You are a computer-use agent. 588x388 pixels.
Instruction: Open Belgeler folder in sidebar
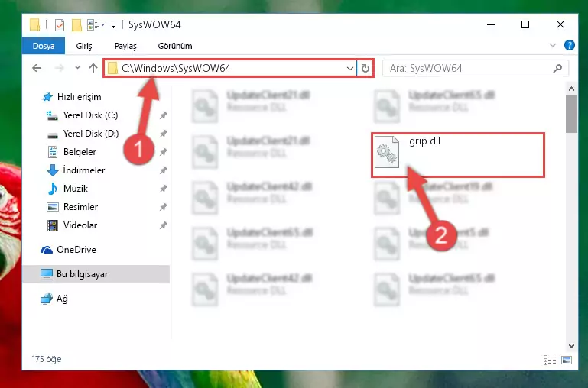pyautogui.click(x=80, y=152)
